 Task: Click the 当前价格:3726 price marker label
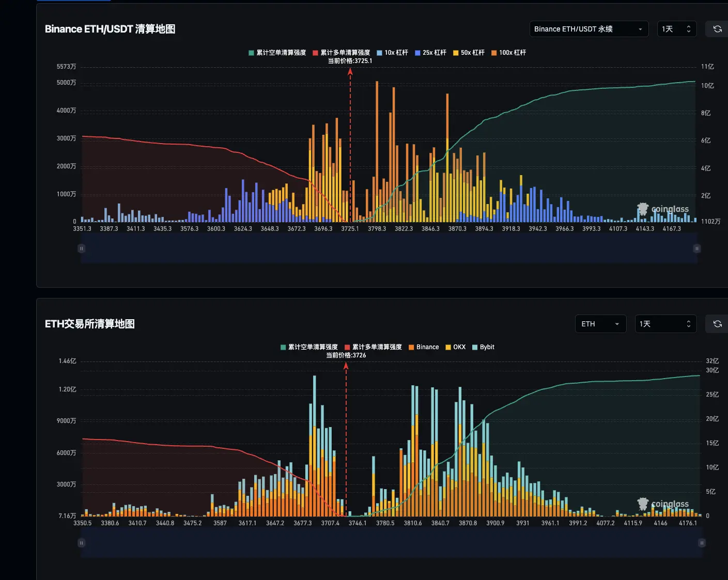point(346,355)
